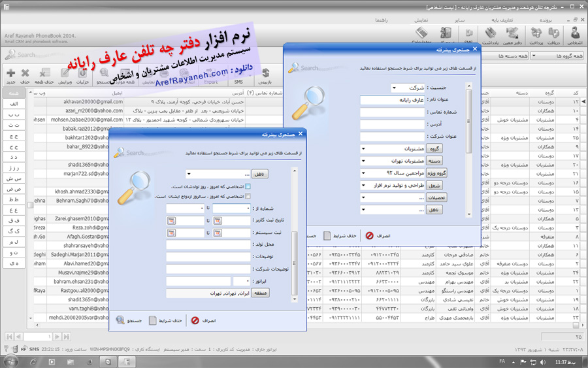Open the راهنما help menu
The height and width of the screenshot is (368, 588).
click(x=382, y=20)
